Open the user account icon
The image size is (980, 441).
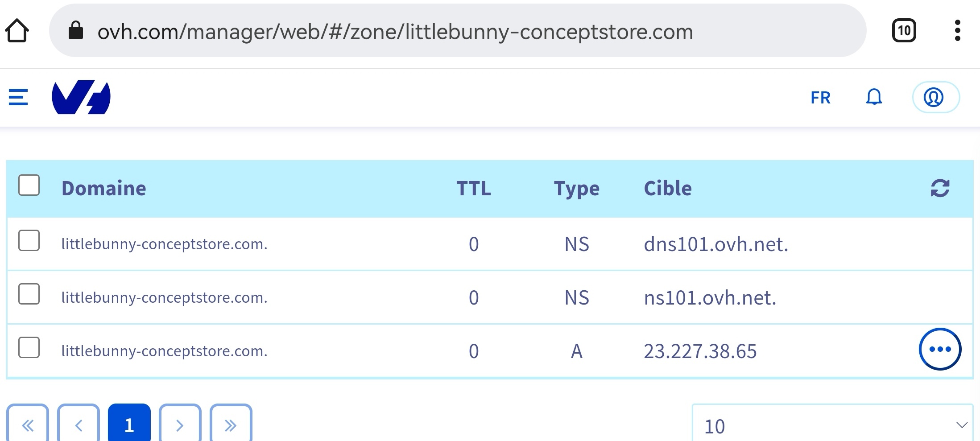(x=935, y=97)
